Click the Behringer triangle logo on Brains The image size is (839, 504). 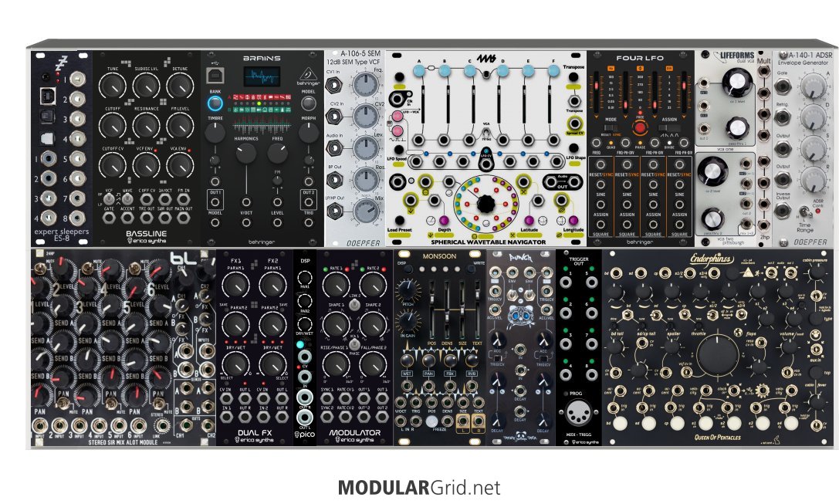click(x=308, y=74)
